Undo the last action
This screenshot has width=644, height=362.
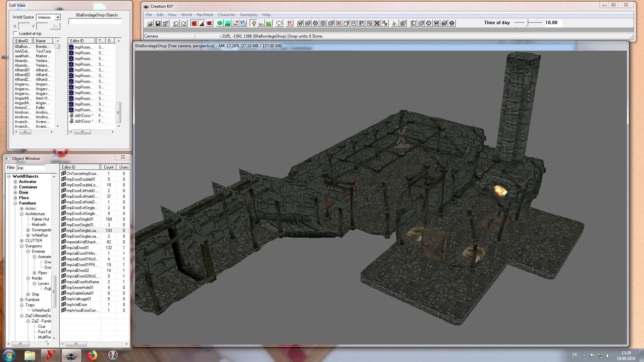click(x=176, y=23)
